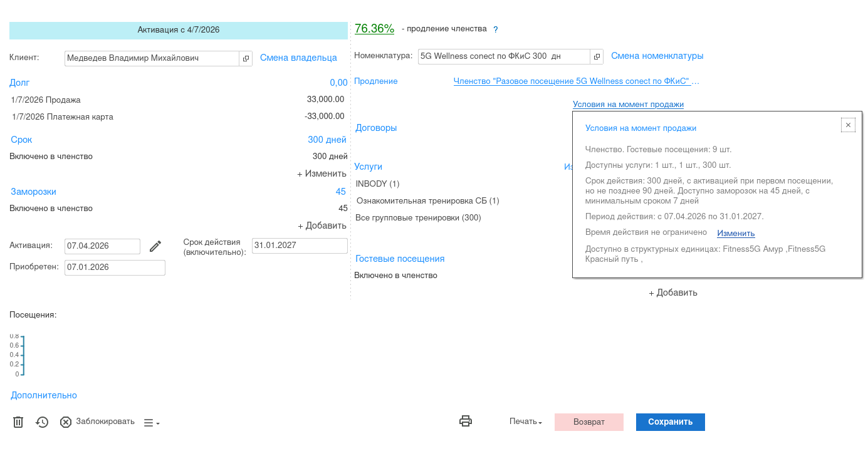Screen dimensions: 868x461
Task: Click the Сохранить button
Action: [x=670, y=422]
